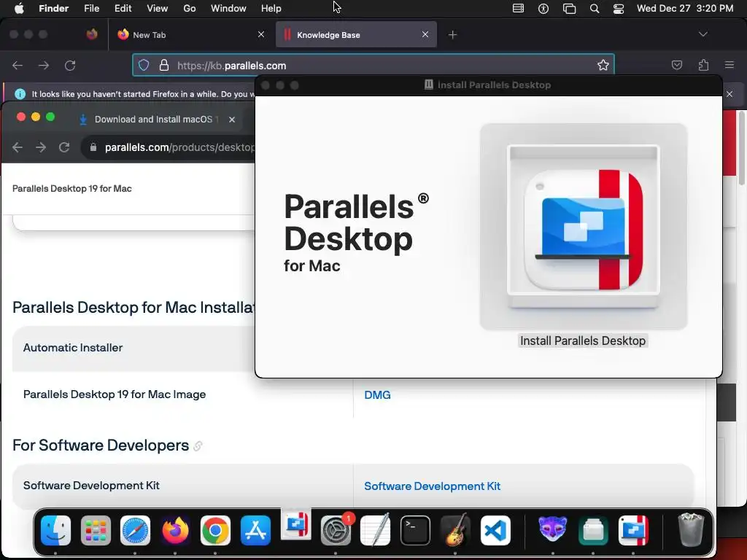
Task: Launch Firefox from the Dock
Action: tap(175, 531)
